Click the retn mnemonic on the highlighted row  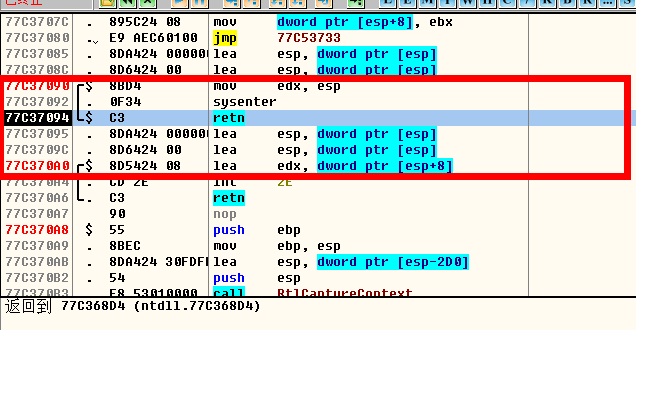(229, 117)
